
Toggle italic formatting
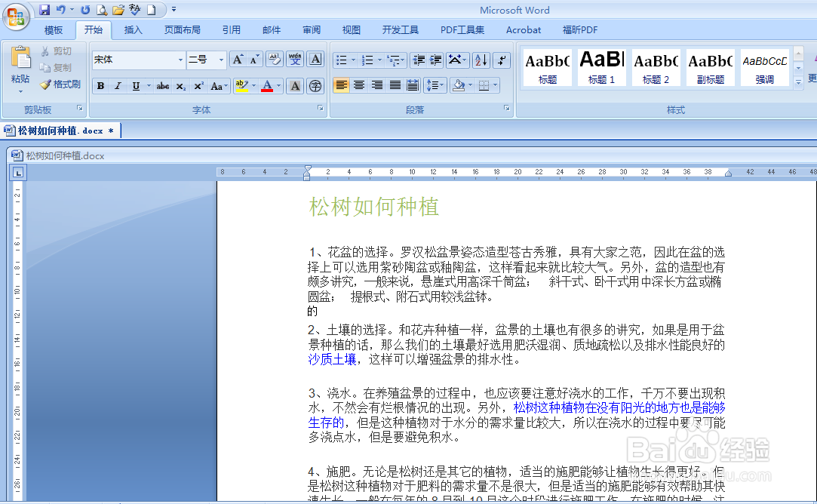point(118,85)
